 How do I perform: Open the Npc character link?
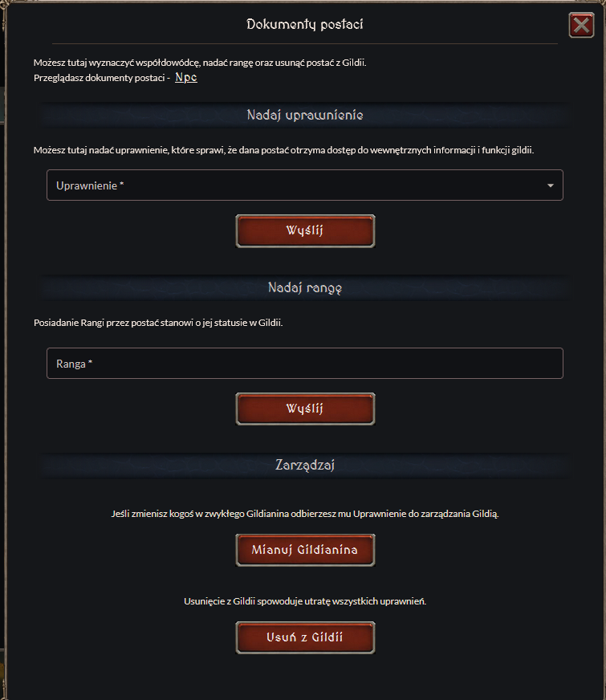(185, 78)
